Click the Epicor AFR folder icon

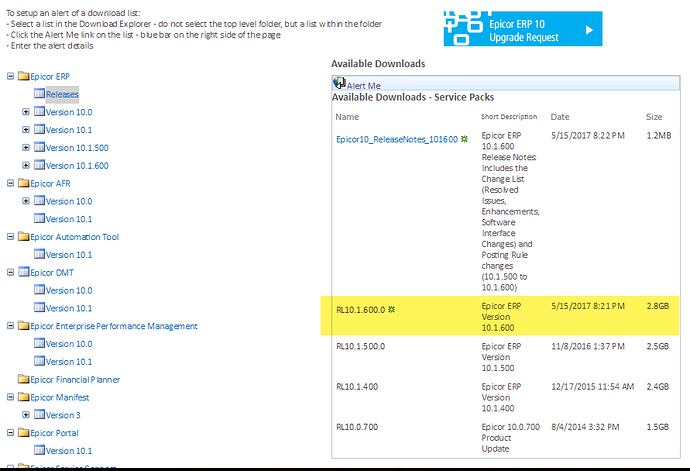24,183
